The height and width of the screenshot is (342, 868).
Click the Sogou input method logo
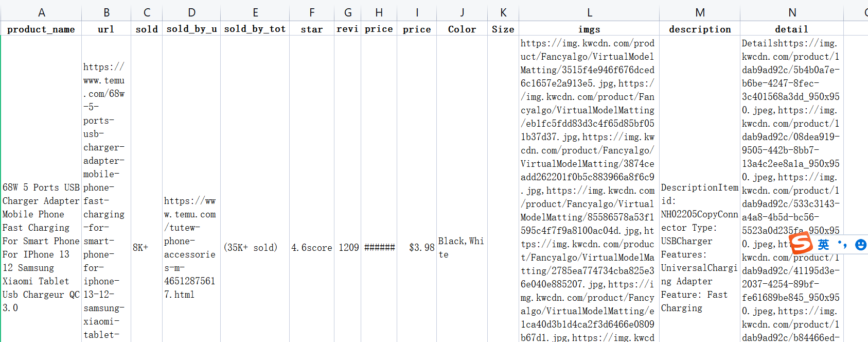tap(801, 243)
